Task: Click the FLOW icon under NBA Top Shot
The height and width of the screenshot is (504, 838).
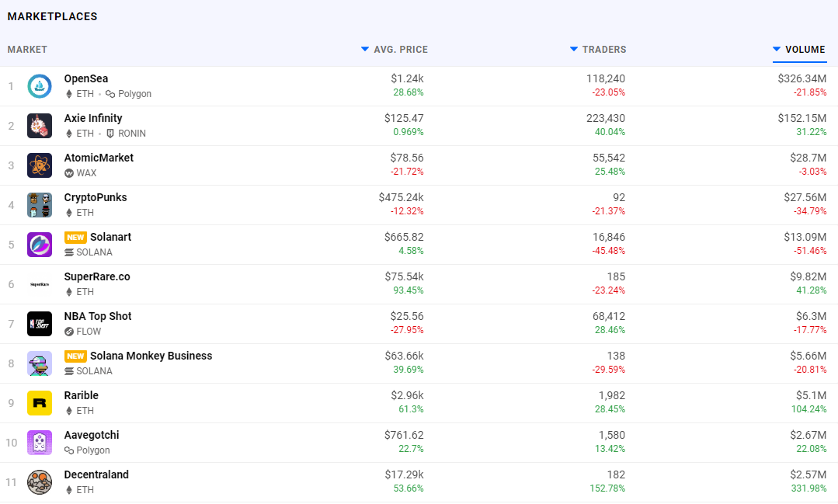Action: point(69,332)
